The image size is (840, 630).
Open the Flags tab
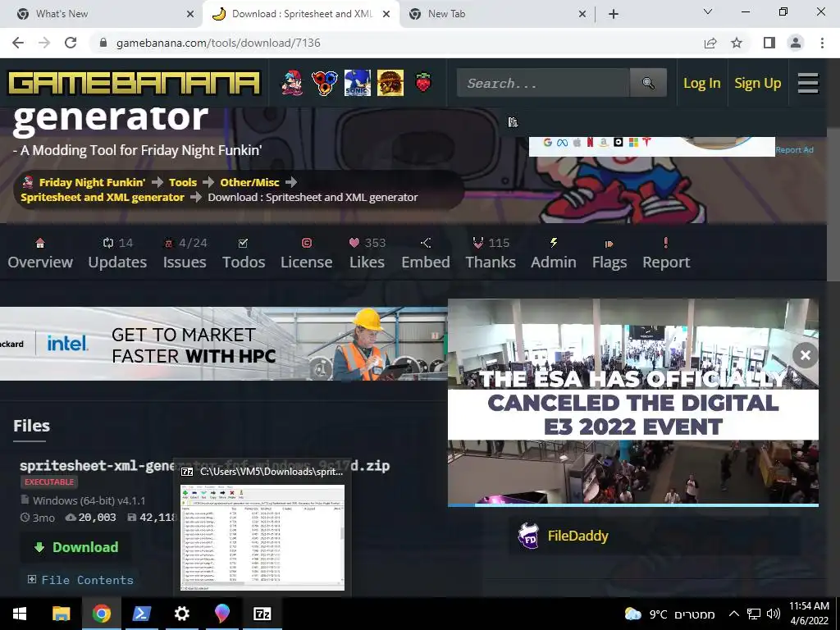tap(609, 254)
